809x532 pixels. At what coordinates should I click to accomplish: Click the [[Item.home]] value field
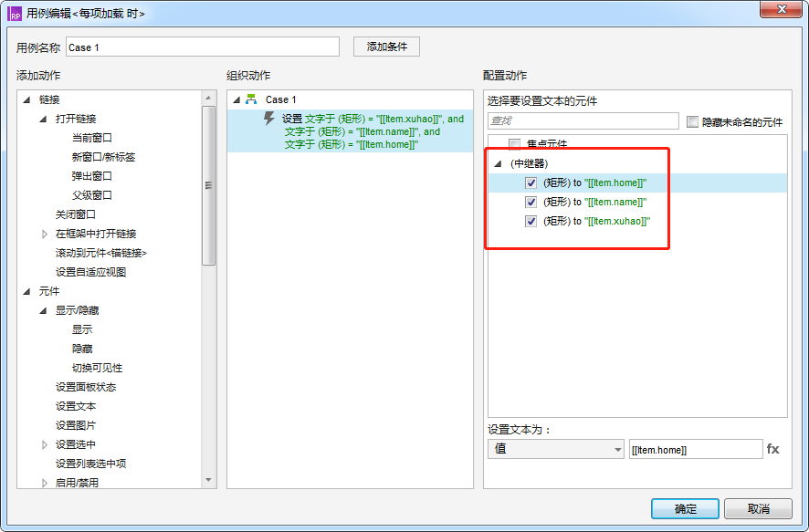(x=696, y=450)
